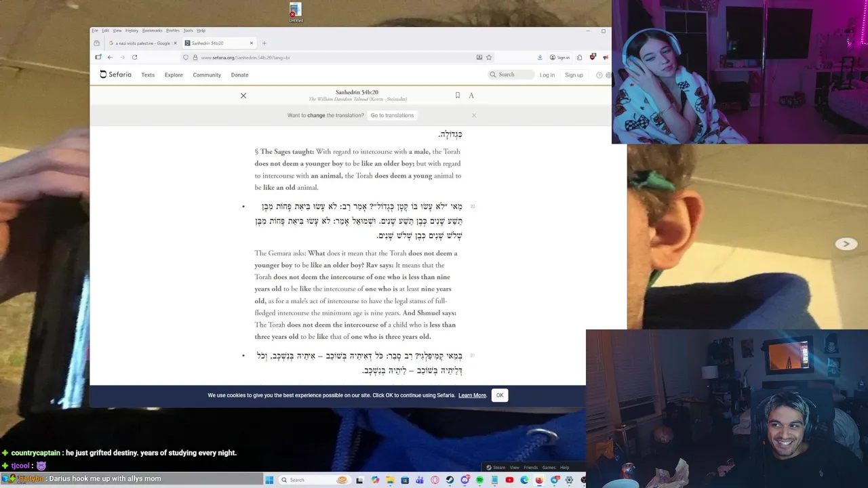Open the Windows Start menu
Viewport: 868px width, 488px height.
[269, 480]
